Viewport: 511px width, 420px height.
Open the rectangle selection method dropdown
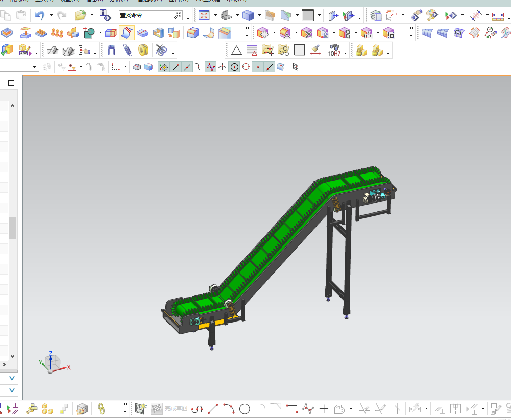pos(125,67)
